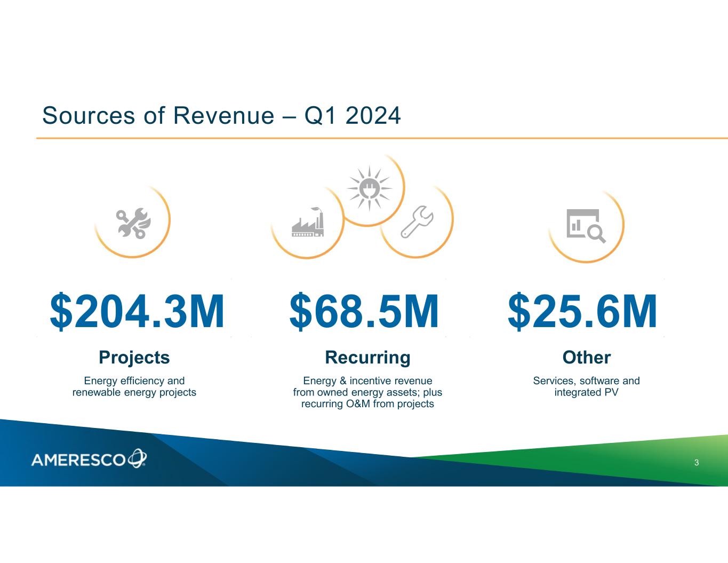Click the Ameresco orbit globe emblem

[x=137, y=458]
